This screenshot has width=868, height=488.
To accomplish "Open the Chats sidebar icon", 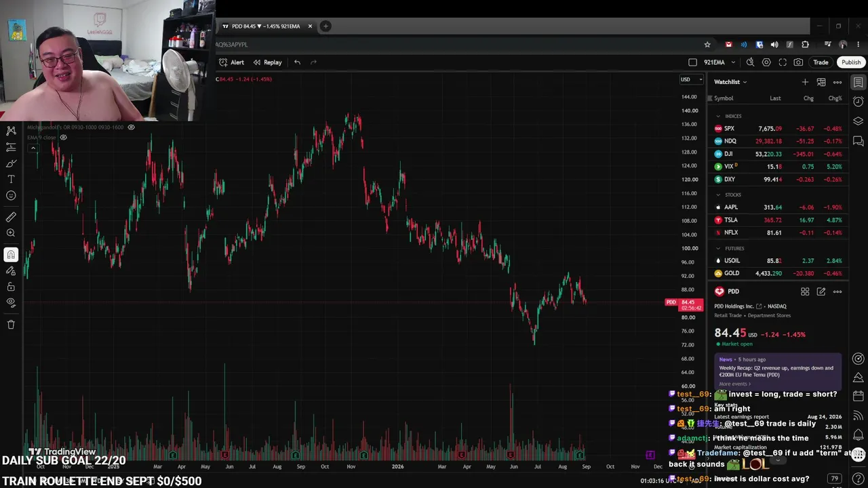I will tap(858, 141).
